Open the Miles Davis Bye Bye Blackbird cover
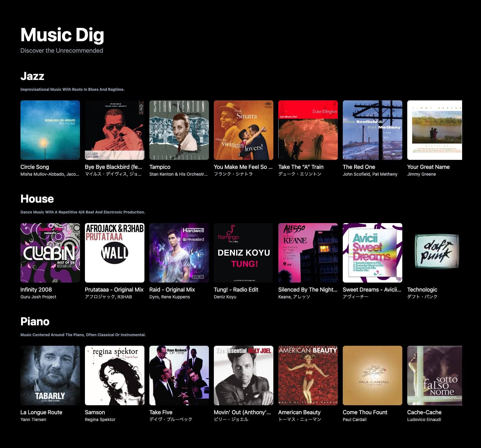Screen dimensions: 481x448 pos(115,130)
